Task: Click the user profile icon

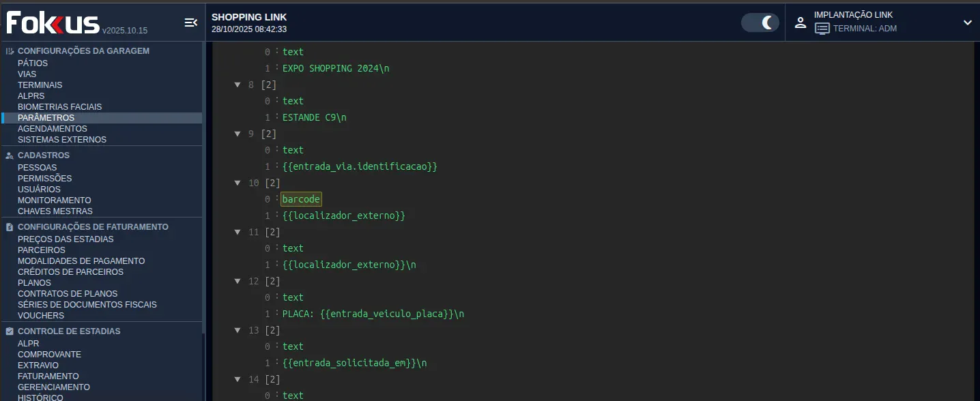Action: [x=801, y=22]
